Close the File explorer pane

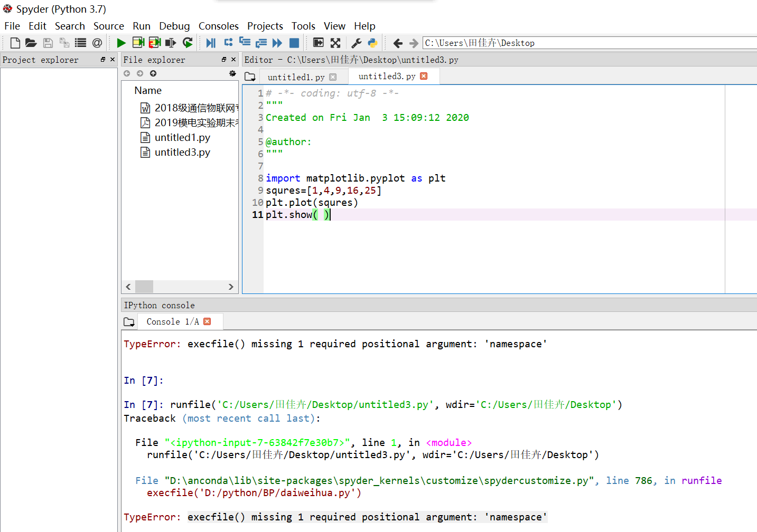(x=233, y=60)
